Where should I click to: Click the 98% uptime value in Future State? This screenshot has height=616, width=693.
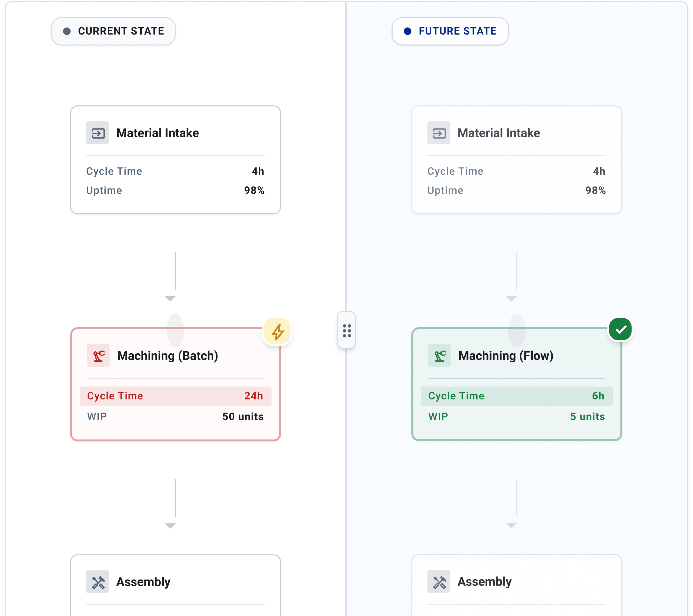point(595,191)
